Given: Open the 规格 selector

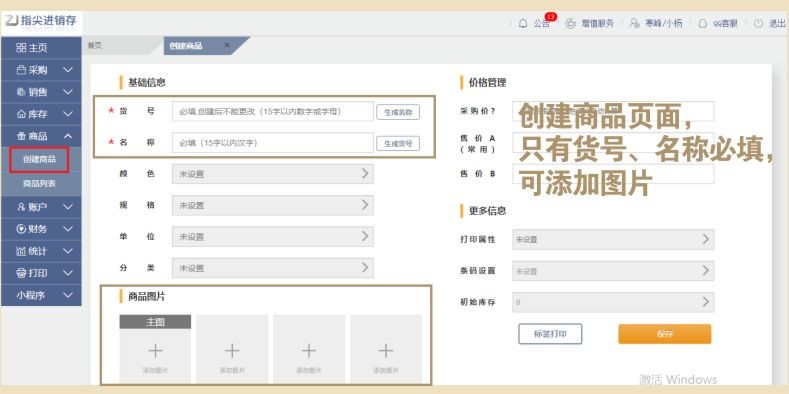Looking at the screenshot, I should tap(273, 205).
